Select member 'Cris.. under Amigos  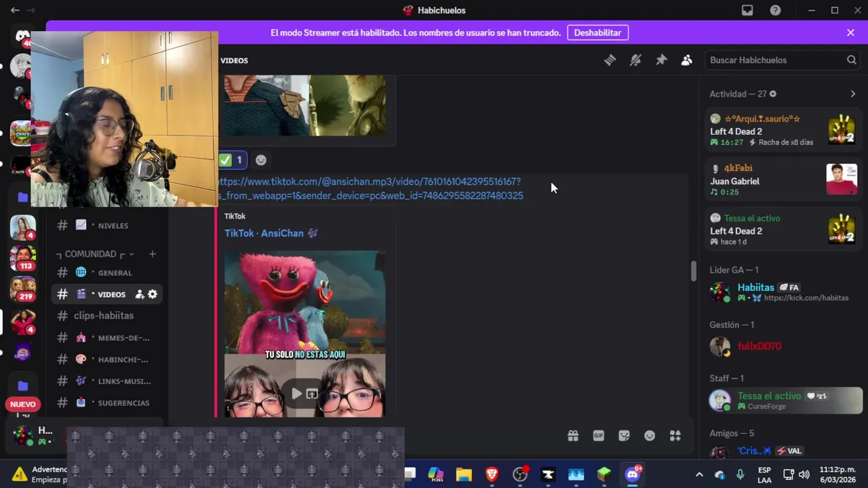(x=783, y=451)
